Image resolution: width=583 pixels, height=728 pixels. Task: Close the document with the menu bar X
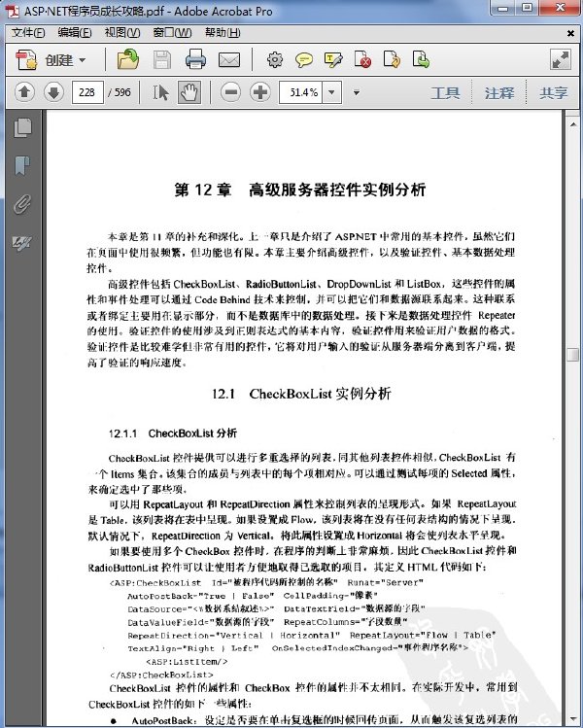pos(570,33)
